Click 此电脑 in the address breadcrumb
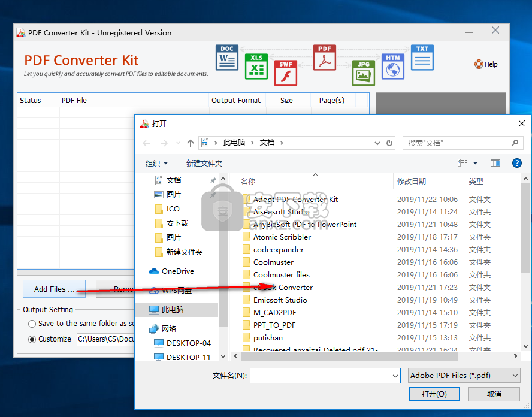The image size is (532, 417). (234, 143)
